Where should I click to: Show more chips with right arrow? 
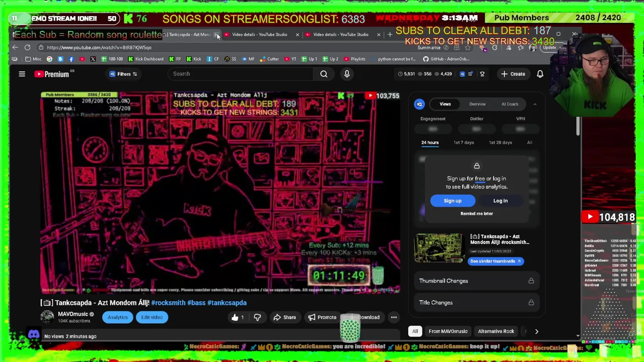[x=536, y=331]
